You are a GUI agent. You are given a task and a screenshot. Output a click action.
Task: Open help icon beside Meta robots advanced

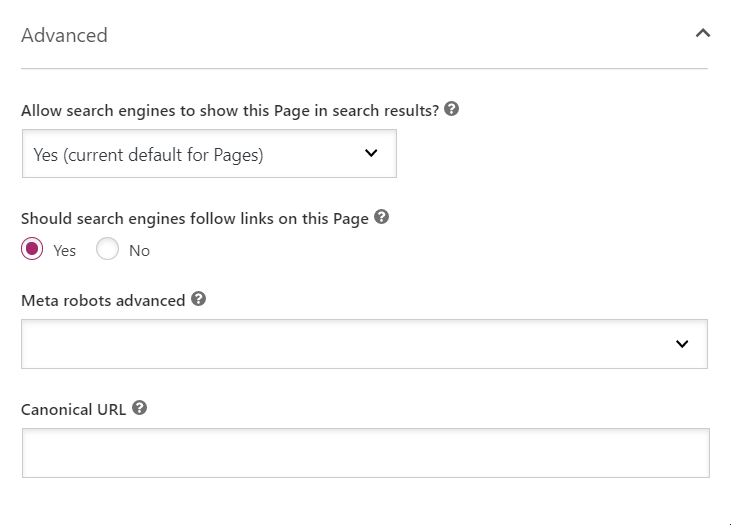tap(198, 299)
